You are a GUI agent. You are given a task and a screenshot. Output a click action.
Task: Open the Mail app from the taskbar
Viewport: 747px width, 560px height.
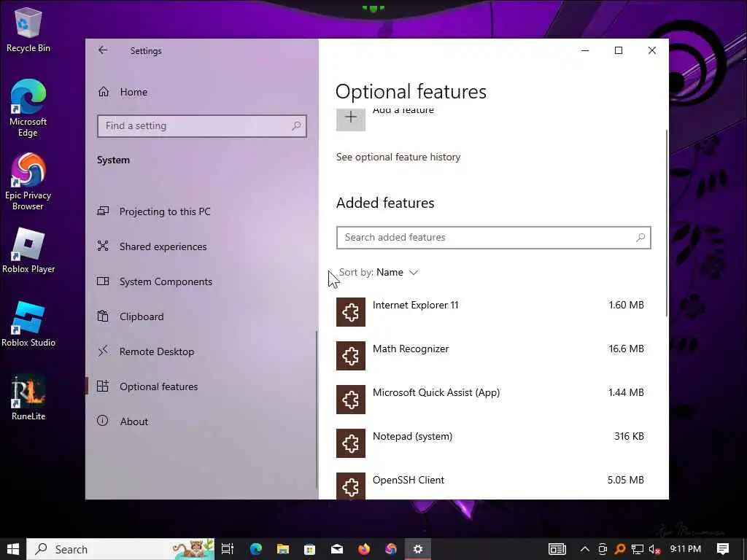click(337, 549)
